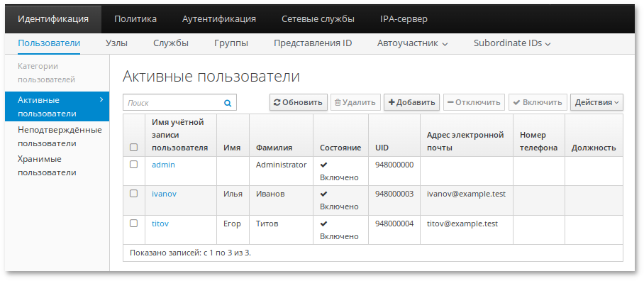Image resolution: width=644 pixels, height=281 pixels.
Task: Click the Показано записей status text
Action: coord(190,253)
